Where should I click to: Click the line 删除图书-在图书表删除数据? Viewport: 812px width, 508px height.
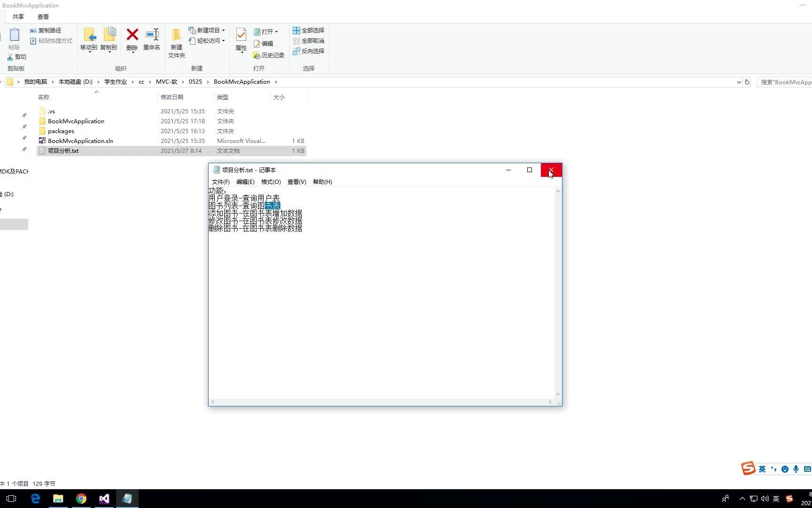(256, 229)
